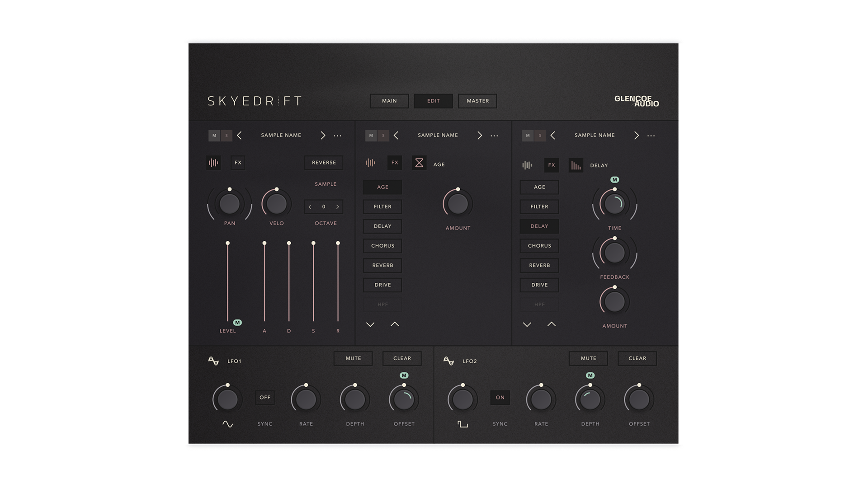868x488 pixels.
Task: Increase octave with right arrow
Action: [338, 207]
